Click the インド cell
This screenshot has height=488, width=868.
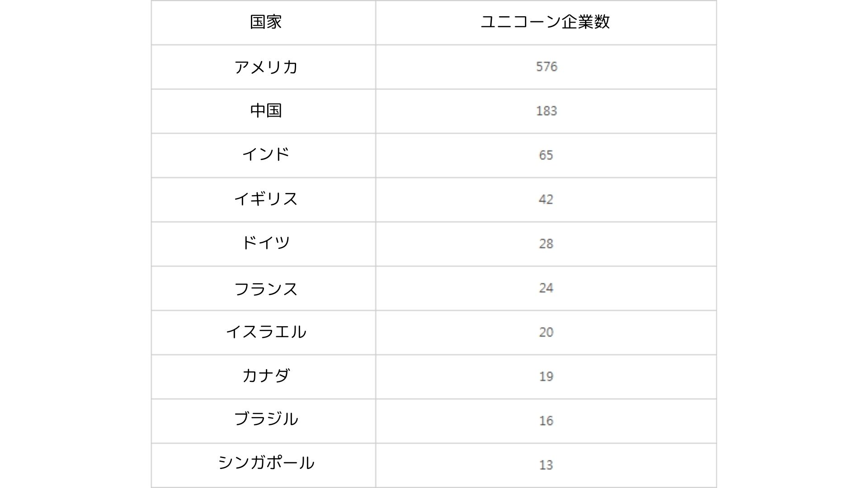[264, 155]
